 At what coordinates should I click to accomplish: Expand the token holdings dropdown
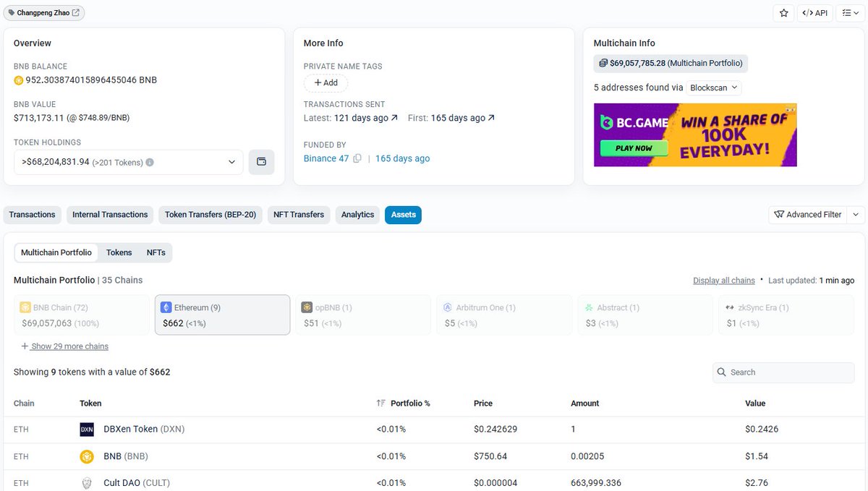(x=129, y=162)
